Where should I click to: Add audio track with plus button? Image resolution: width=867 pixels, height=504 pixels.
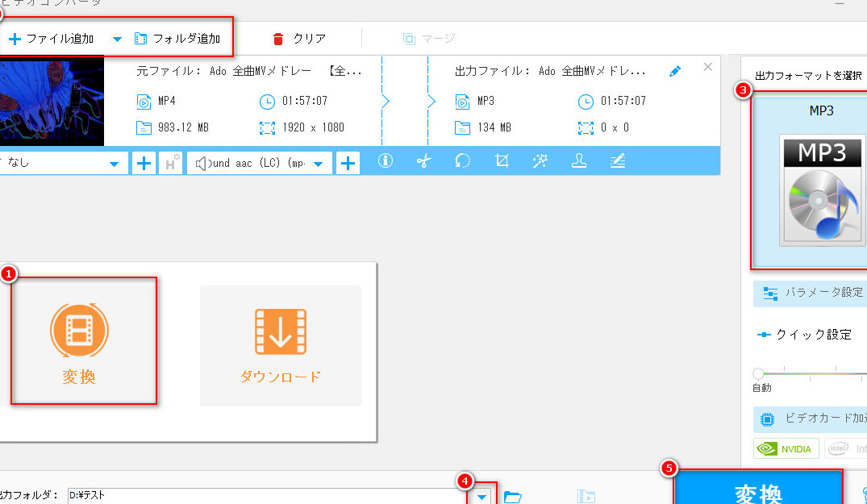tap(348, 163)
